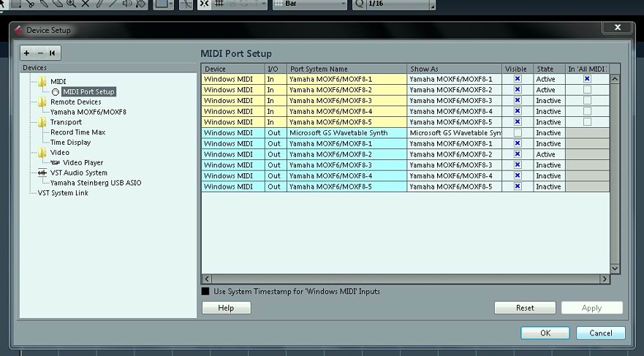Check In 'All MIDI' for MOXF6/MOXF8-5 input
Image resolution: width=644 pixels, height=356 pixels.
pos(587,121)
